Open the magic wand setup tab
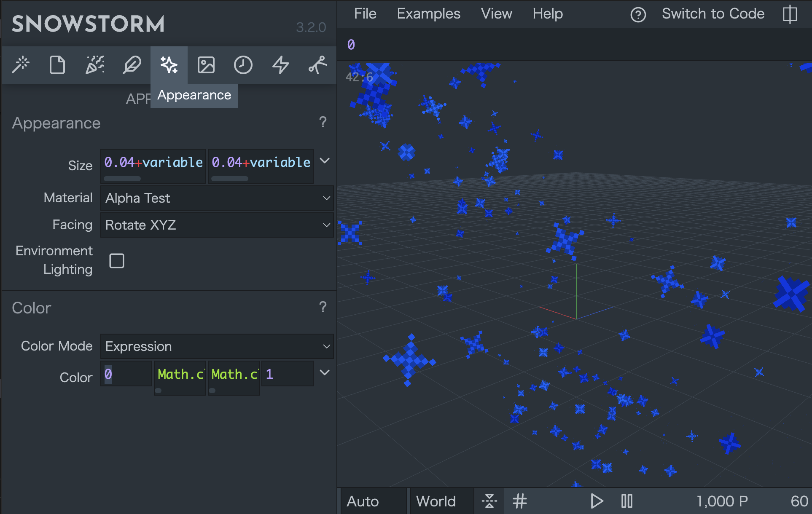Image resolution: width=812 pixels, height=514 pixels. [x=21, y=65]
